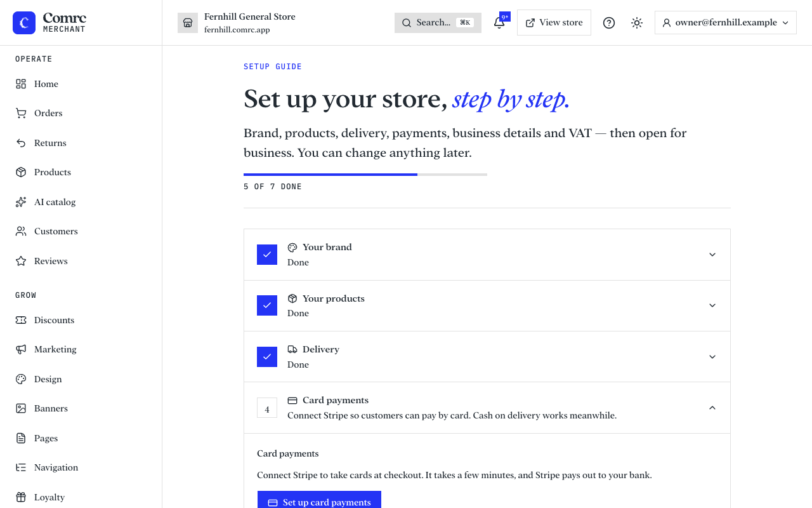Click the Home grid icon in sidebar

click(21, 84)
